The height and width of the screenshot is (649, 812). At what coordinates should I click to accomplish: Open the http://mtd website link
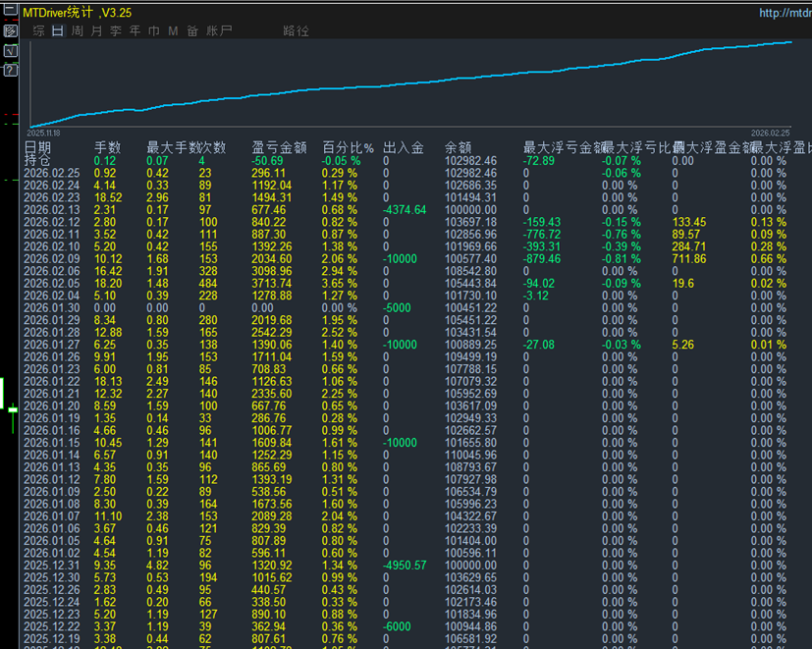click(785, 13)
